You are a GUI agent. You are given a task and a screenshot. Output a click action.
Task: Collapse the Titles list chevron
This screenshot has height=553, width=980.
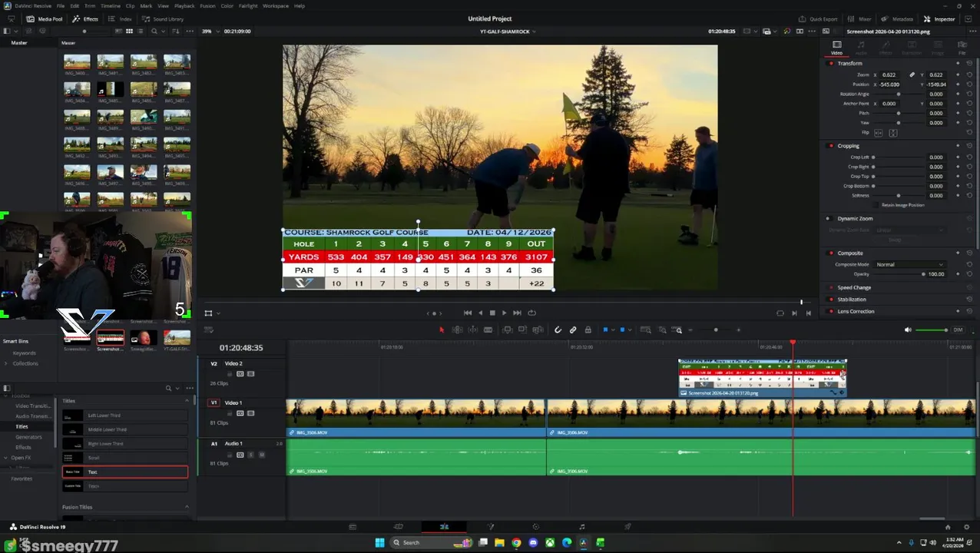click(187, 401)
